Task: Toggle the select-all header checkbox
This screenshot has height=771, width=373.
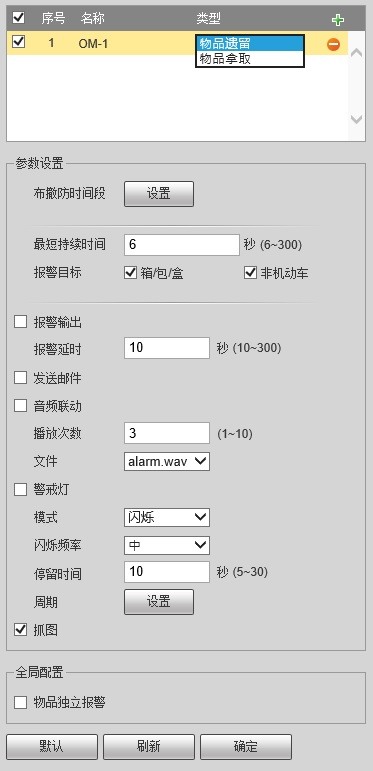Action: 19,19
